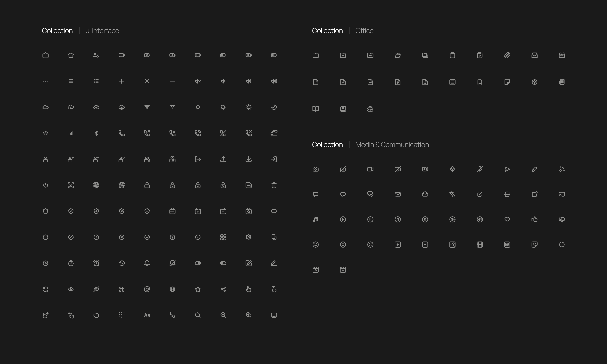
Task: Select the circled checkmark icon
Action: point(147,237)
